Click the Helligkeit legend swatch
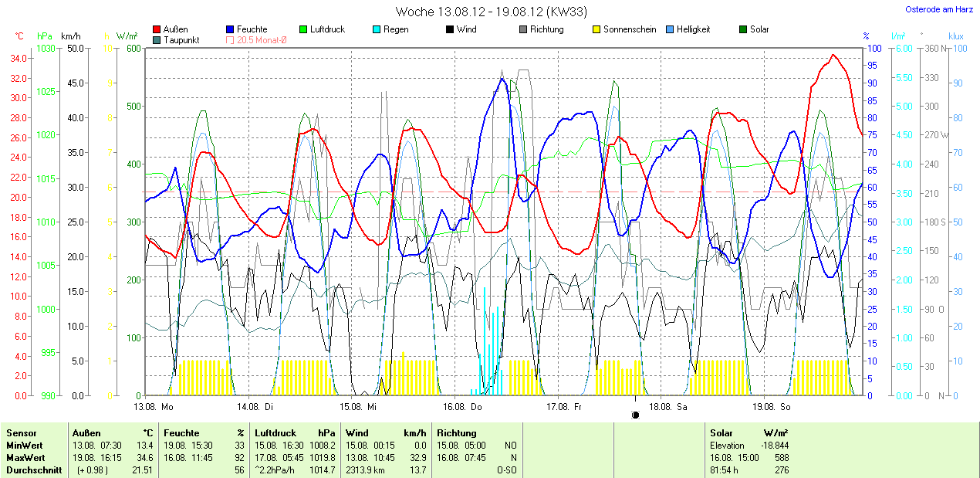Viewport: 980px width, 478px height. tap(670, 29)
